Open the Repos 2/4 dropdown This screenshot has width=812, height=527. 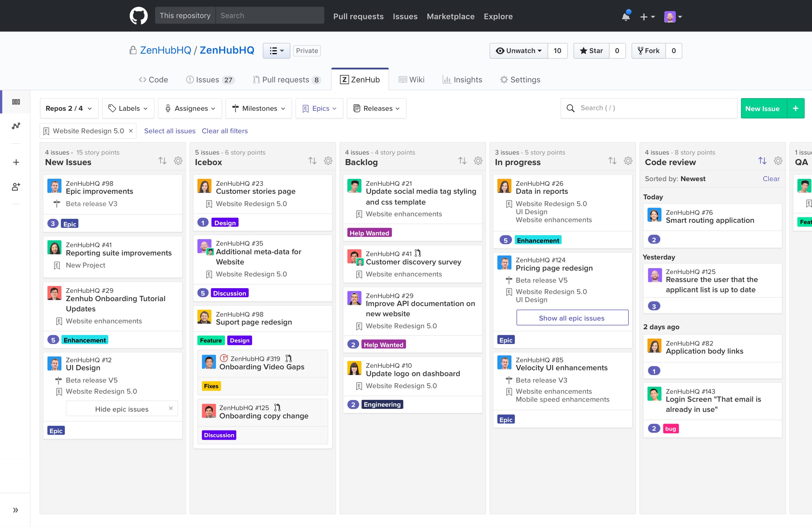coord(69,108)
